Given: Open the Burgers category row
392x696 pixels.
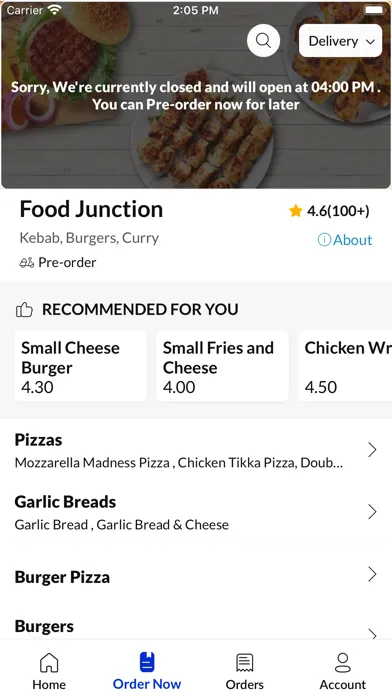Looking at the screenshot, I should pyautogui.click(x=196, y=626).
